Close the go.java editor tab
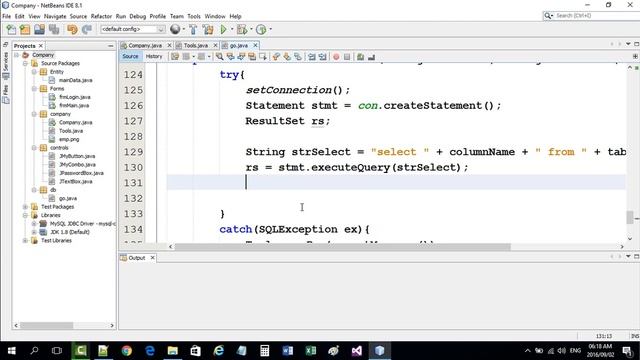 point(256,45)
